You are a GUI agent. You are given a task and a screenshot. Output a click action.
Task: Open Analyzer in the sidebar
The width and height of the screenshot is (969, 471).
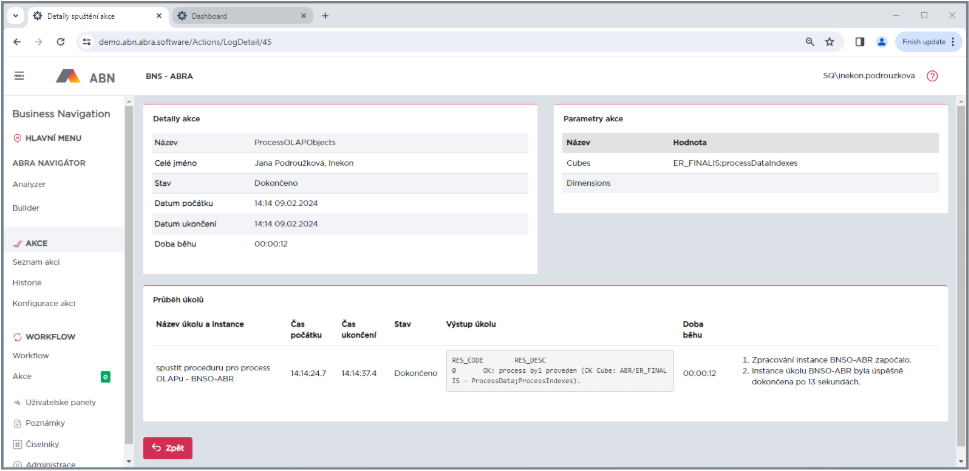(29, 184)
